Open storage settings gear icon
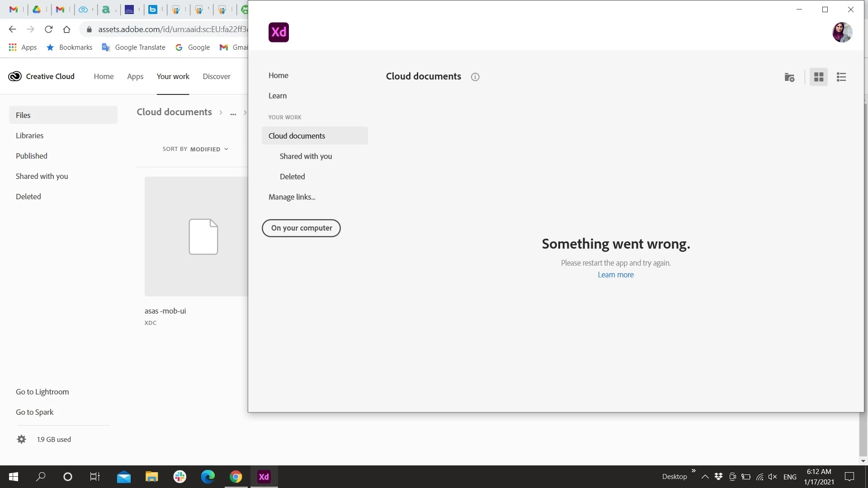The height and width of the screenshot is (488, 868). [x=21, y=439]
